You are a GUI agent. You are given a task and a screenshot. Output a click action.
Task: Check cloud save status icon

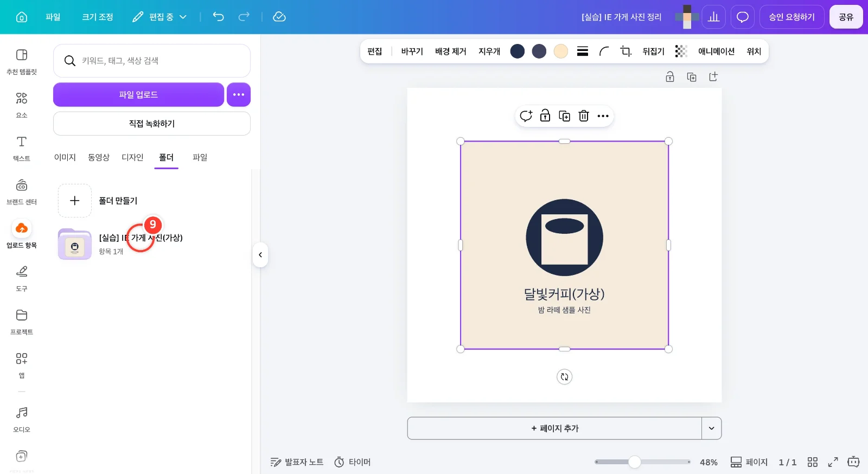279,17
